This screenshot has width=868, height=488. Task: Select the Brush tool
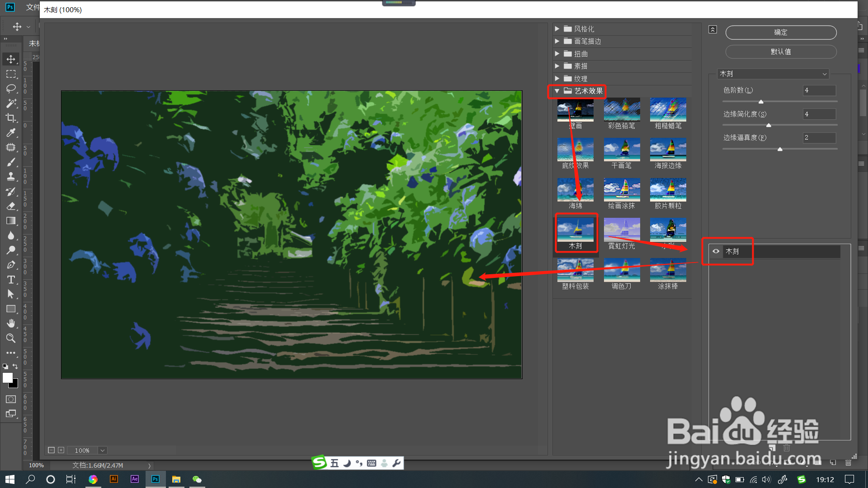[11, 162]
